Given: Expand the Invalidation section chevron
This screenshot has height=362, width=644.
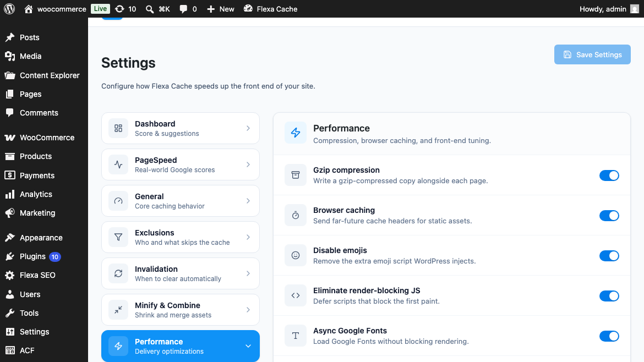Looking at the screenshot, I should click(x=248, y=274).
